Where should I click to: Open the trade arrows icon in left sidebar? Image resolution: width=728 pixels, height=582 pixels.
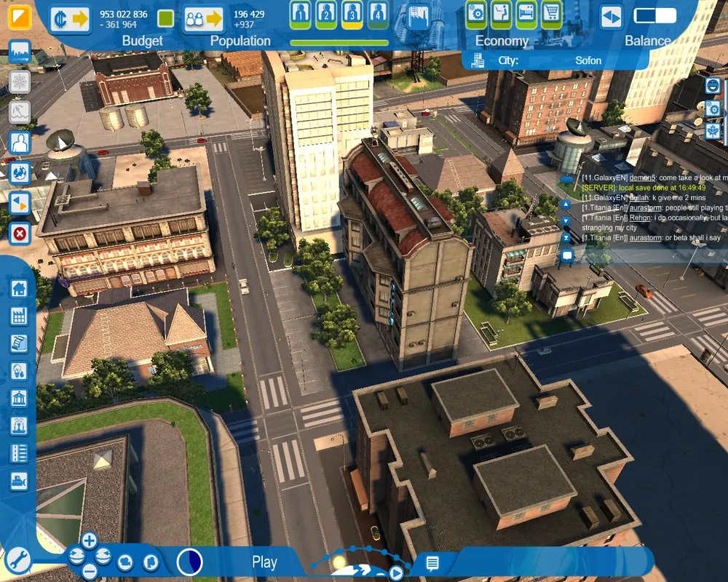click(x=20, y=203)
